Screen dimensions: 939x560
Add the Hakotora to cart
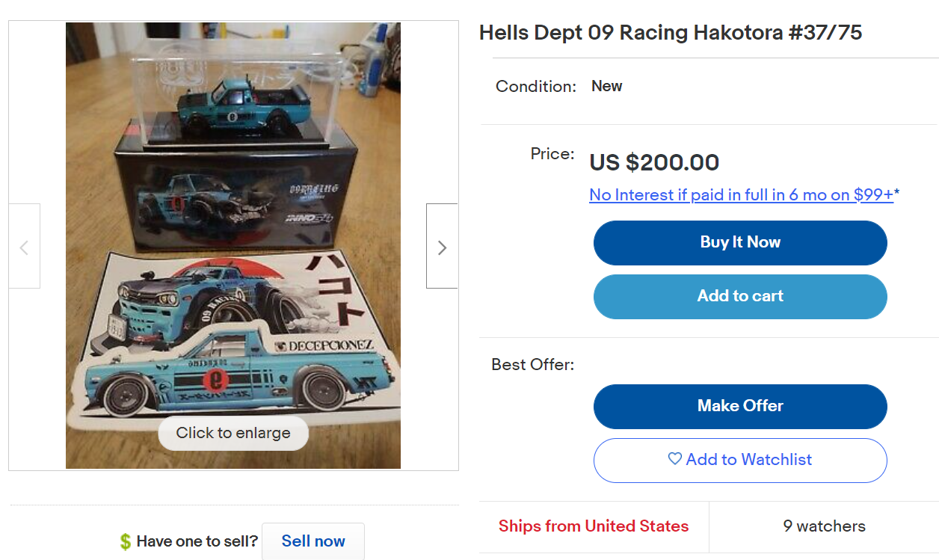click(740, 296)
